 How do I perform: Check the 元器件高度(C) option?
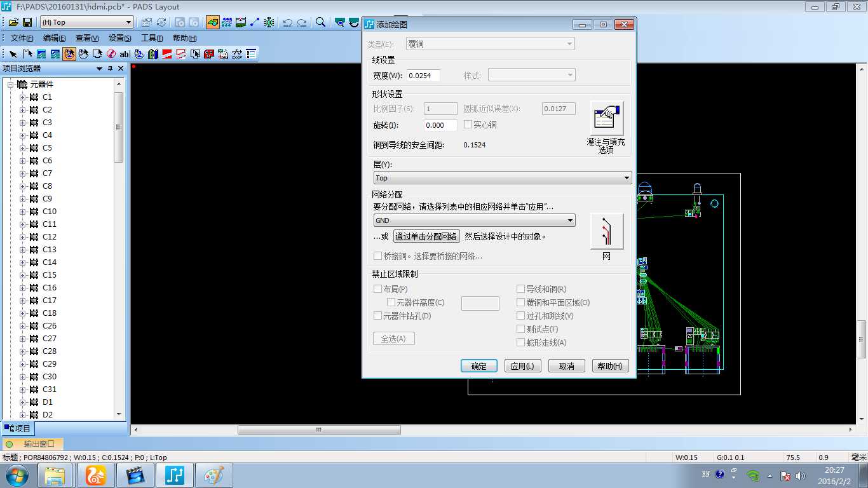click(391, 302)
